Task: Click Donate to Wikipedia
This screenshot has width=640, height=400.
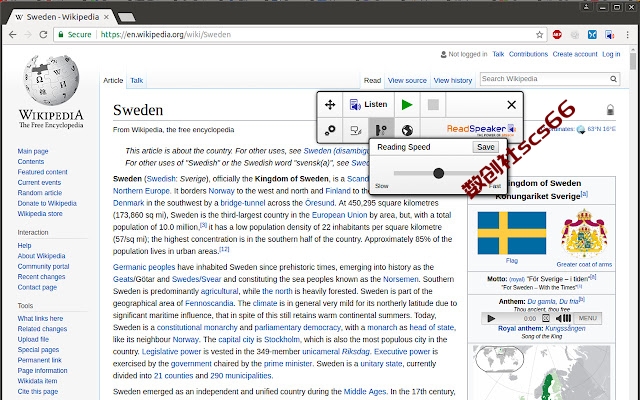Action: [x=47, y=203]
